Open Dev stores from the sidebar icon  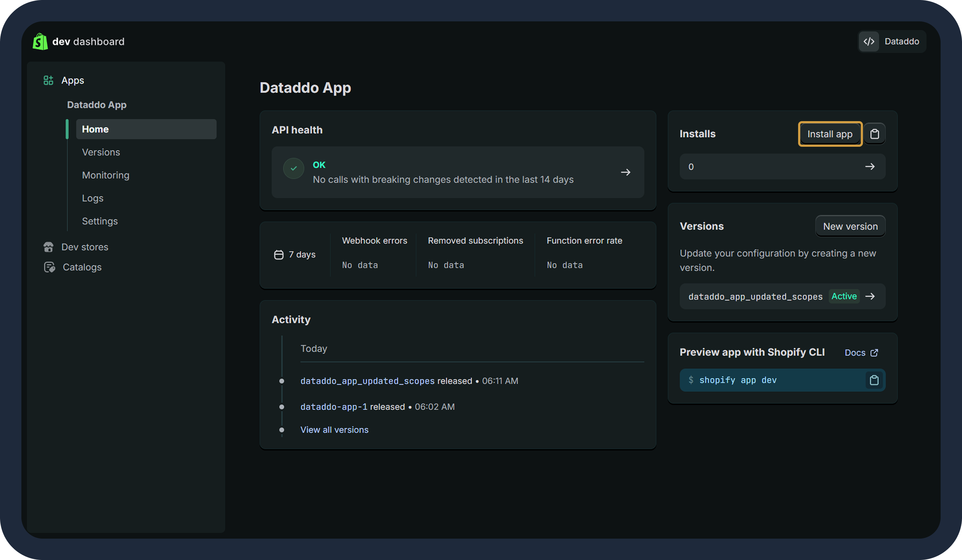48,247
